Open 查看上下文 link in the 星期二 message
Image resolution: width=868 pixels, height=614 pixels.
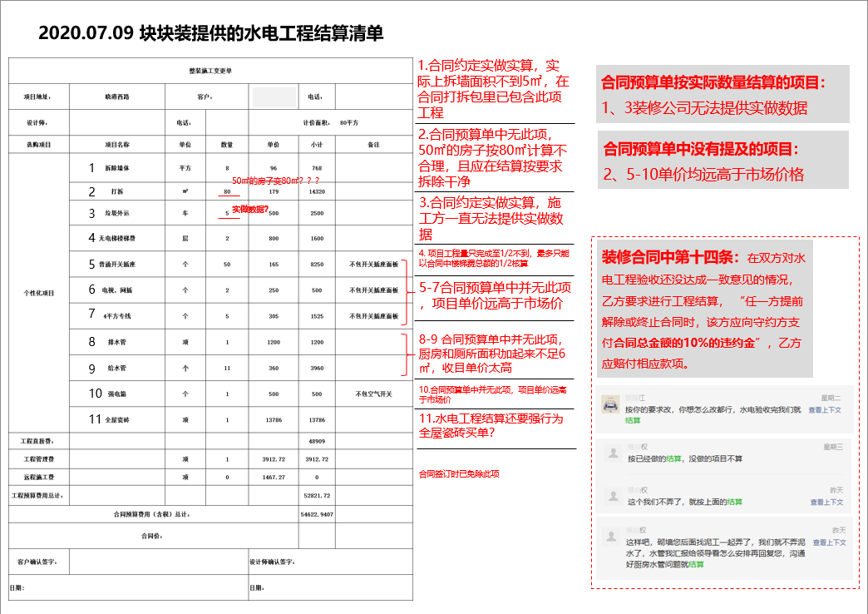pos(825,410)
